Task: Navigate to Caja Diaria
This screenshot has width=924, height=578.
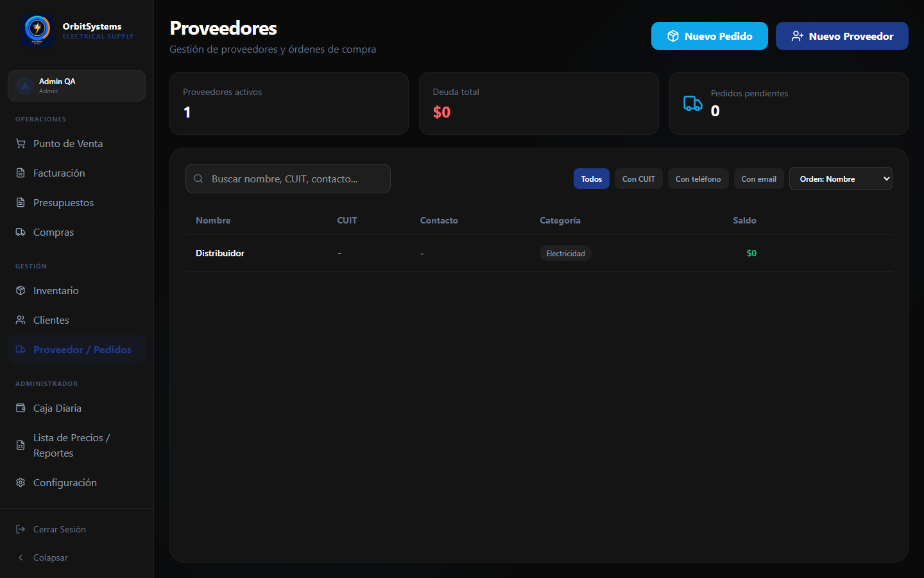Action: point(76,408)
